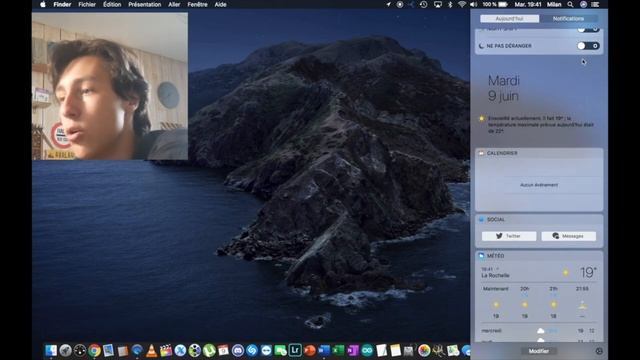Viewport: 640px width, 360px height.
Task: Click the Mar. 19:41 menu bar clock
Action: pyautogui.click(x=528, y=4)
